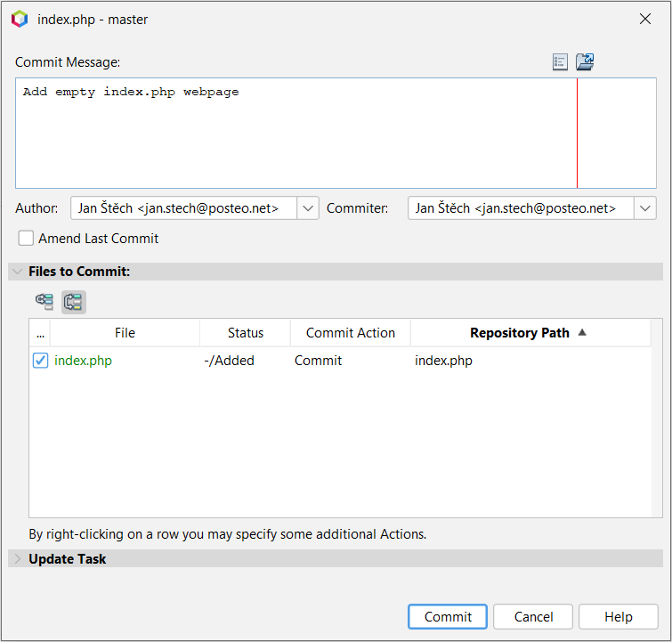
Task: Open Help for the commit dialog
Action: [x=619, y=617]
